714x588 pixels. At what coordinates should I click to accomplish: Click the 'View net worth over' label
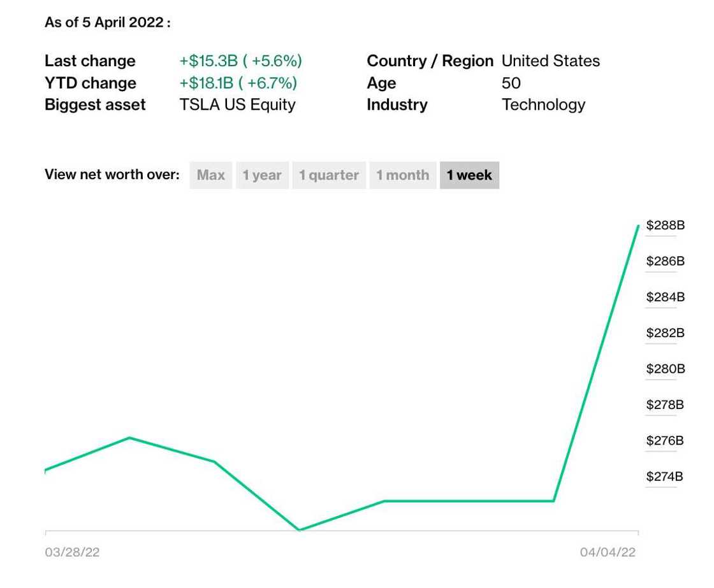(112, 175)
